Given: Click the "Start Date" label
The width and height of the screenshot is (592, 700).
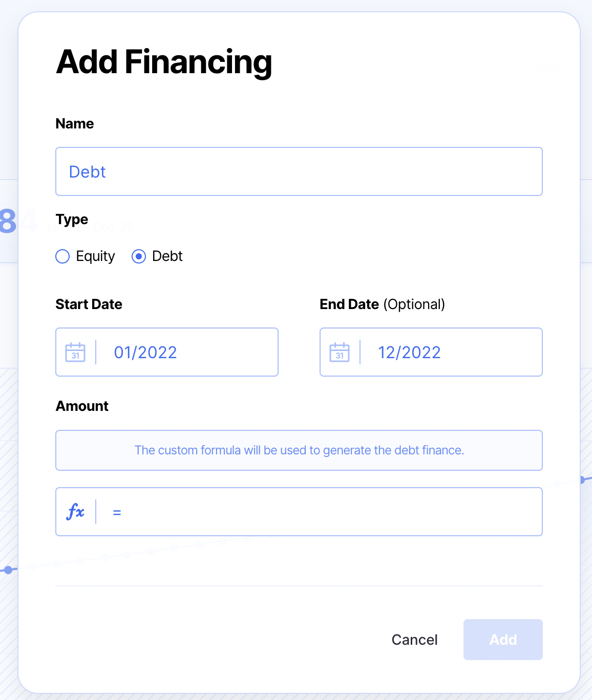Looking at the screenshot, I should coord(89,304).
